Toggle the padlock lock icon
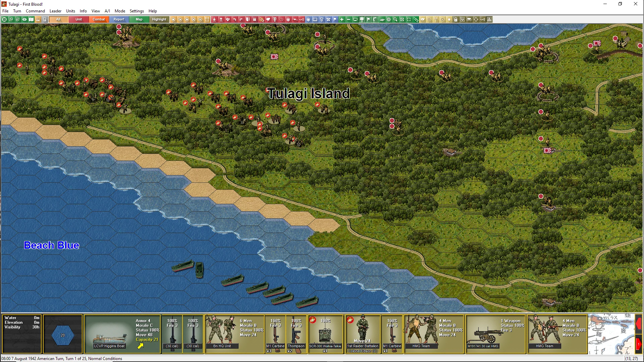This screenshot has height=362, width=644. tap(456, 19)
